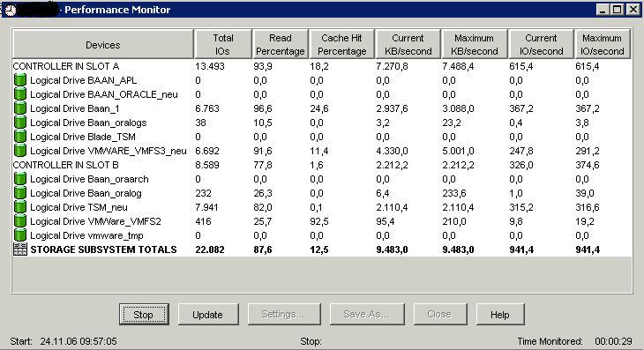Click the BAAN_APL logical drive icon
Screen dimensions: 644x350
click(x=20, y=80)
